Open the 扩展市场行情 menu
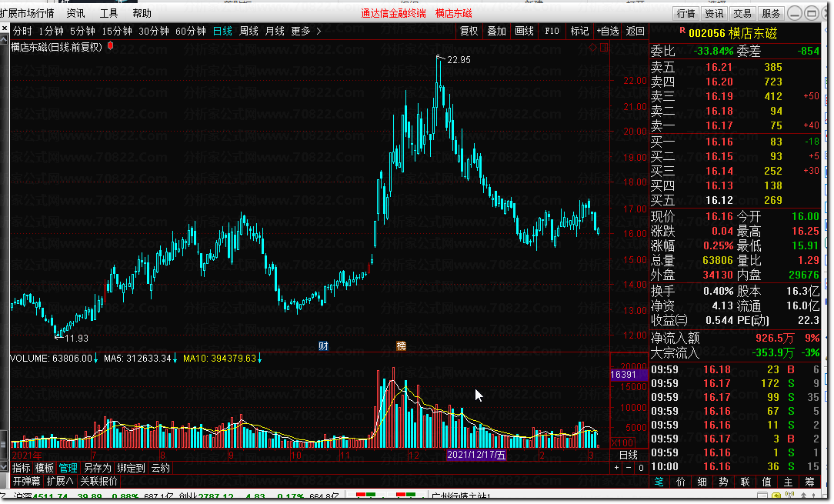 click(x=28, y=13)
